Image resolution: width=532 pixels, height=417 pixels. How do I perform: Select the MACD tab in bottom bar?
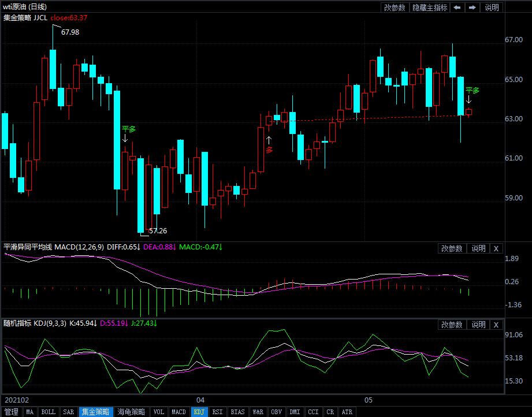[x=178, y=412]
